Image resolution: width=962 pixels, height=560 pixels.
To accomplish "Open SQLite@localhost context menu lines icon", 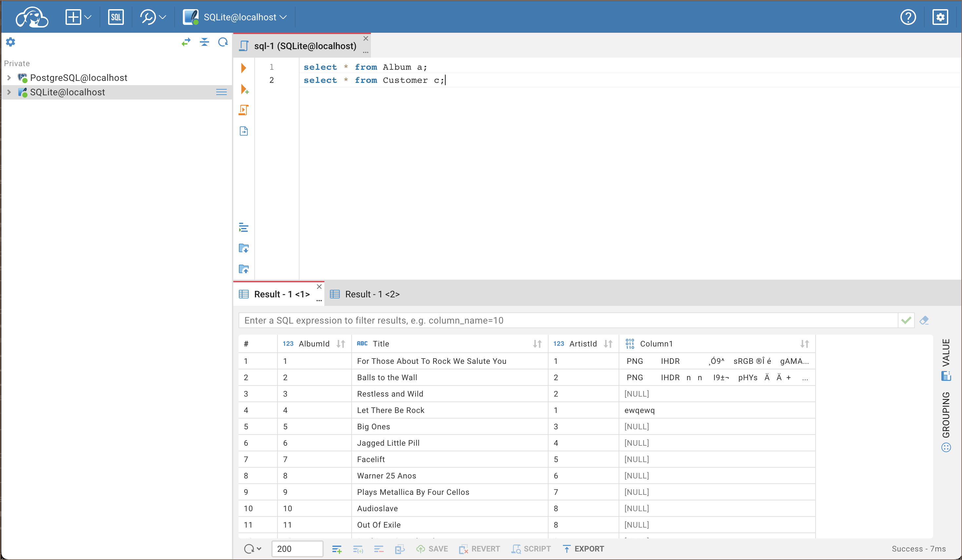I will coord(221,92).
